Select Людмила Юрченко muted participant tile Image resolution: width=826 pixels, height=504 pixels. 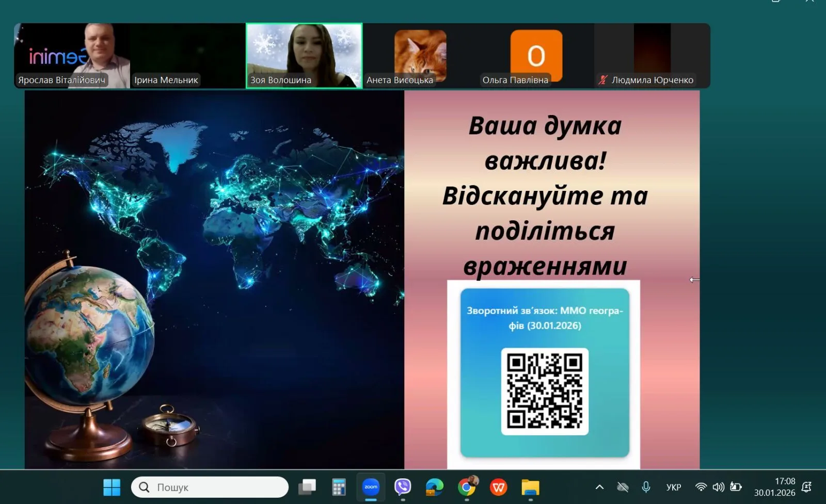pyautogui.click(x=652, y=56)
